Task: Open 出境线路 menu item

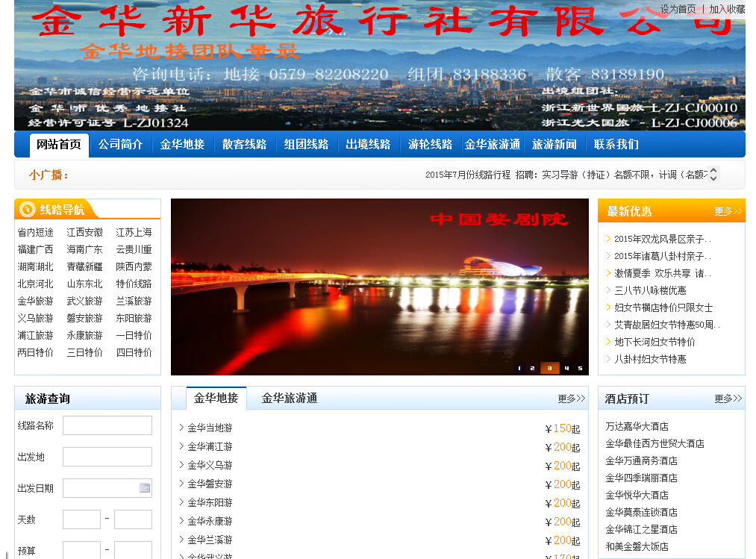Action: coord(368,144)
